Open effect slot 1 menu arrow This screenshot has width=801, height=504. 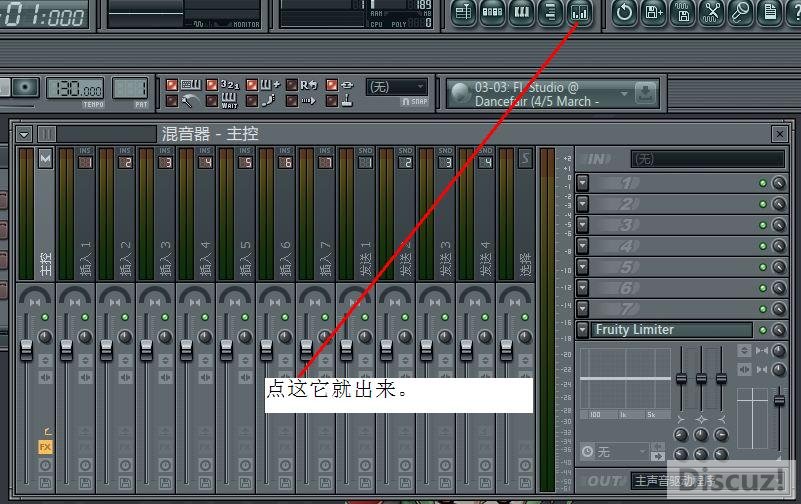[x=582, y=183]
